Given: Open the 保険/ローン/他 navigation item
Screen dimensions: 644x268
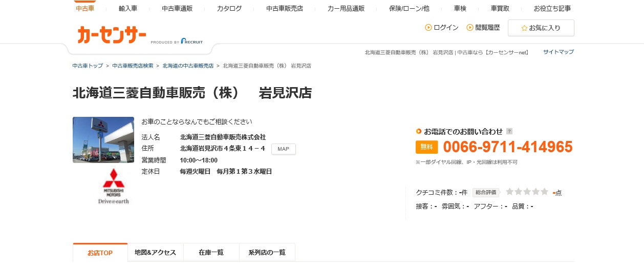Looking at the screenshot, I should pos(409,8).
